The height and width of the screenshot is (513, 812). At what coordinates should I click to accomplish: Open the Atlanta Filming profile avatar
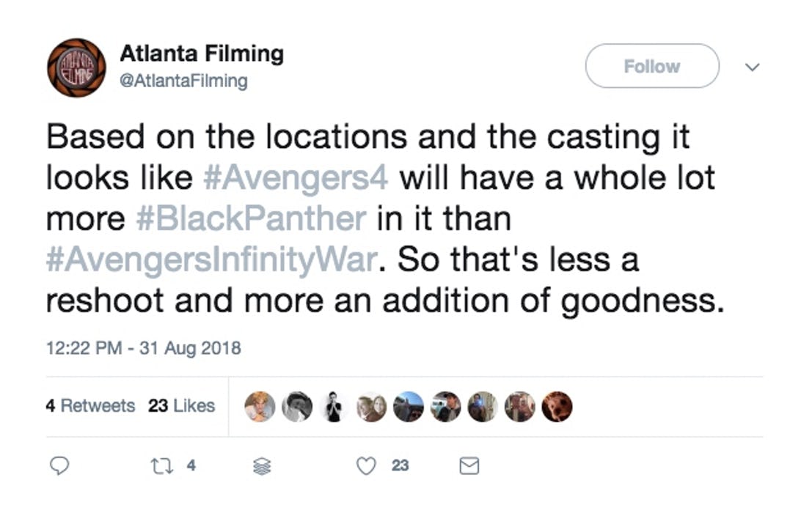(76, 68)
